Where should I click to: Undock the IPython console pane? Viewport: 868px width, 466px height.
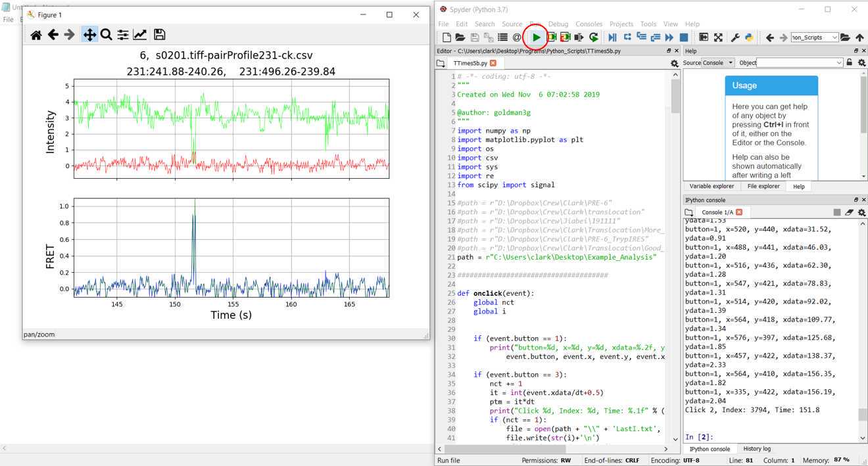856,200
